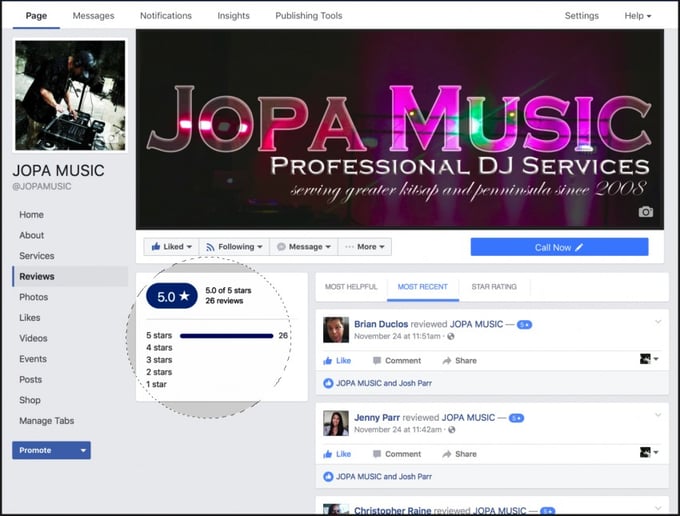Open page Settings

coord(582,16)
